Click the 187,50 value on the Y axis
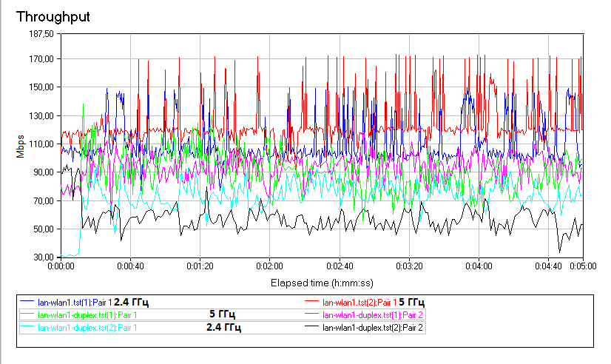This screenshot has height=364, width=611. click(41, 34)
